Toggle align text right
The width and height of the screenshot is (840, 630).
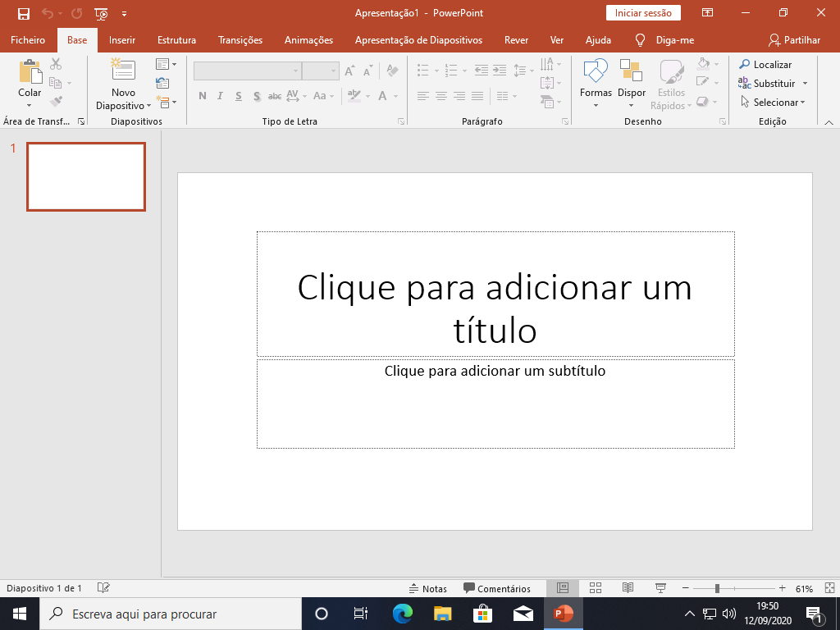[x=459, y=96]
